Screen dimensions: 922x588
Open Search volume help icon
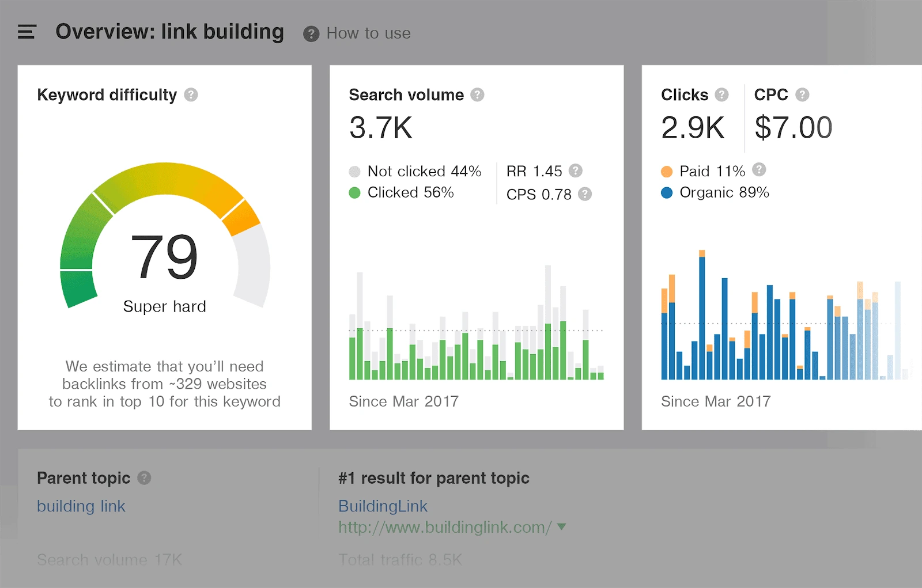click(477, 95)
